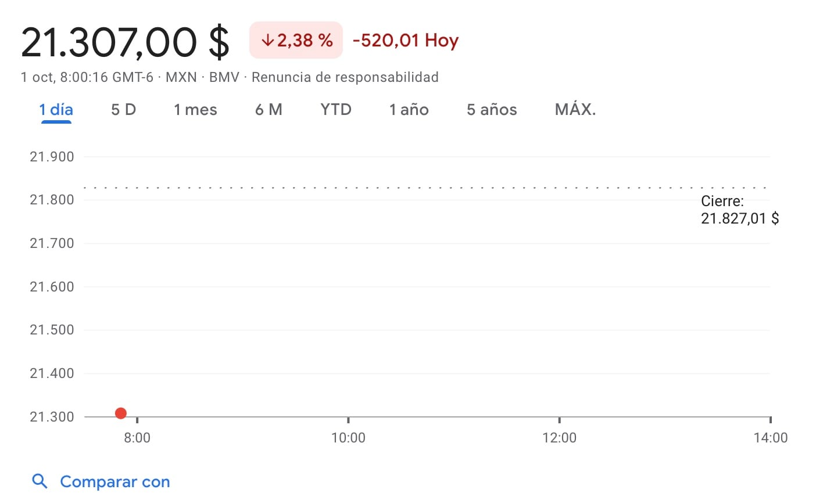Click the 14:00 time axis marker
The image size is (816, 504).
771,438
